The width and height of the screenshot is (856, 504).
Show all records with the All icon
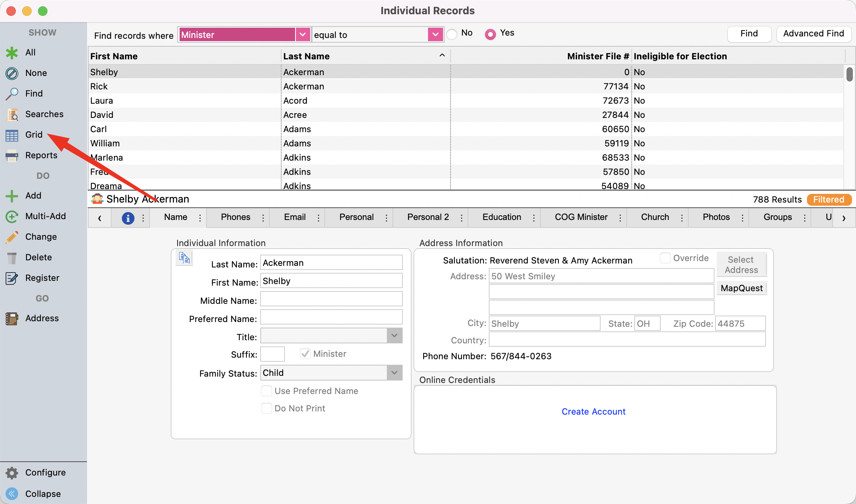12,53
